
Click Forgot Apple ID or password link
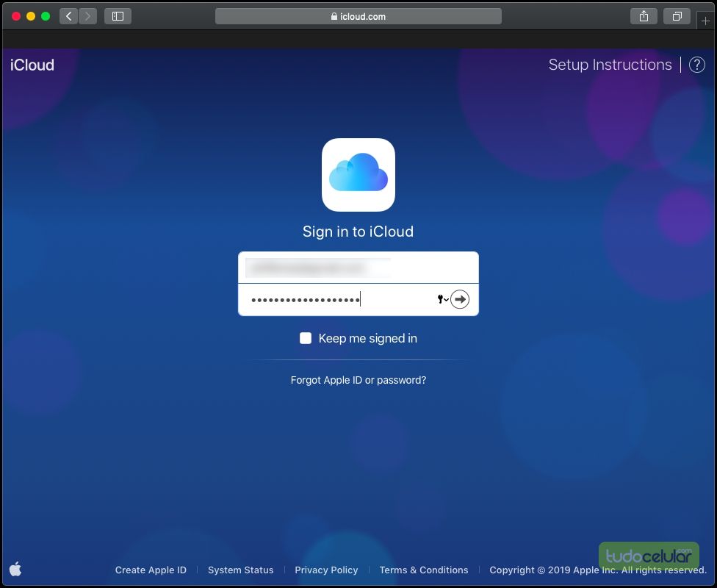click(x=358, y=380)
